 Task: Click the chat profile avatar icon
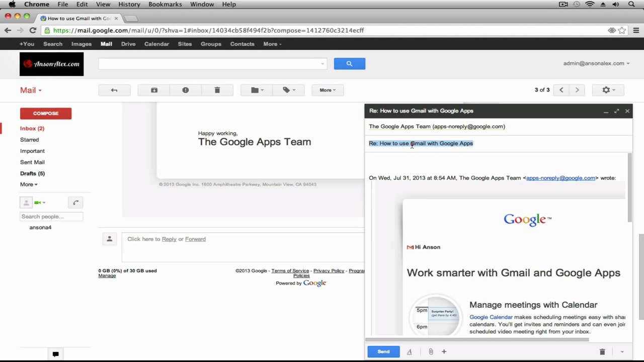point(26,203)
